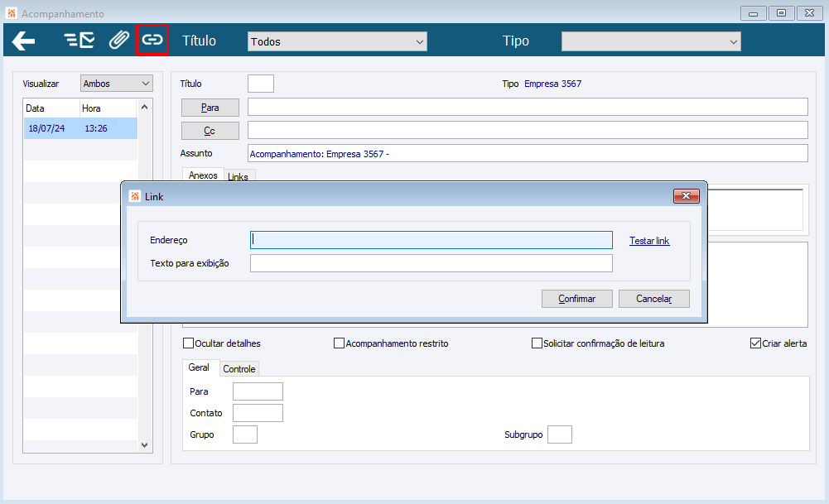Select the Controle tab
Screen dimensions: 829x504
(239, 369)
